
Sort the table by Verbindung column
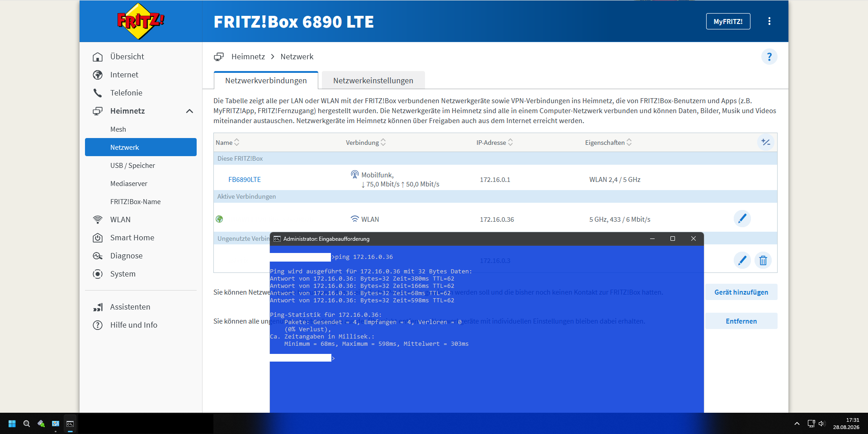point(366,142)
